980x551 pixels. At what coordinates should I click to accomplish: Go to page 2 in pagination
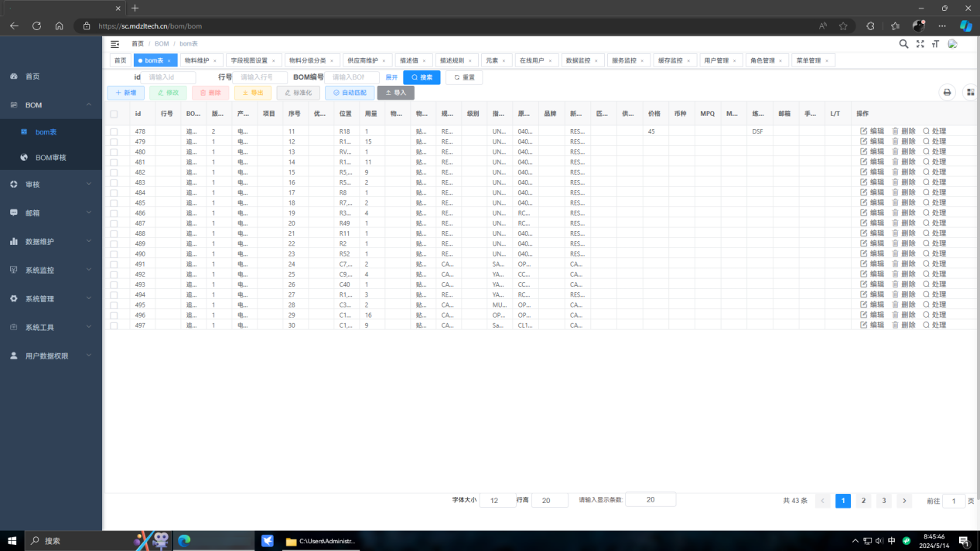[x=863, y=501]
